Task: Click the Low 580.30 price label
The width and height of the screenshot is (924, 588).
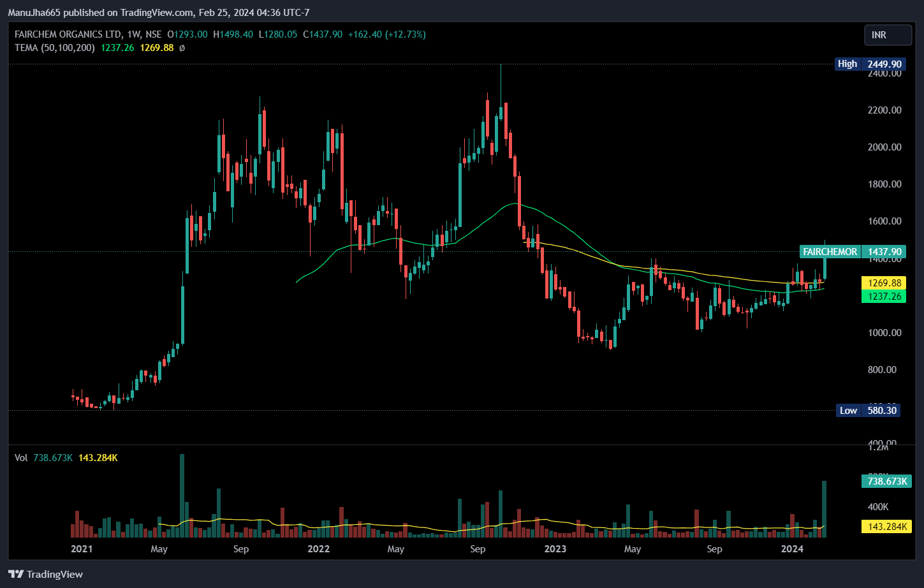Action: 868,410
